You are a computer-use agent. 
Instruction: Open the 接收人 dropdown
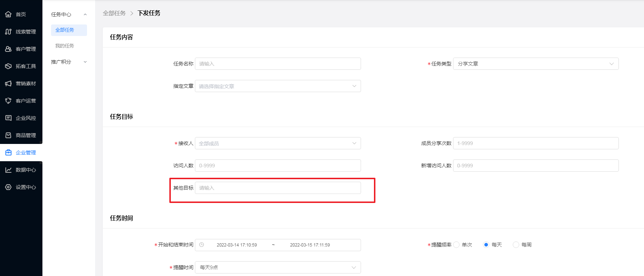tap(278, 143)
